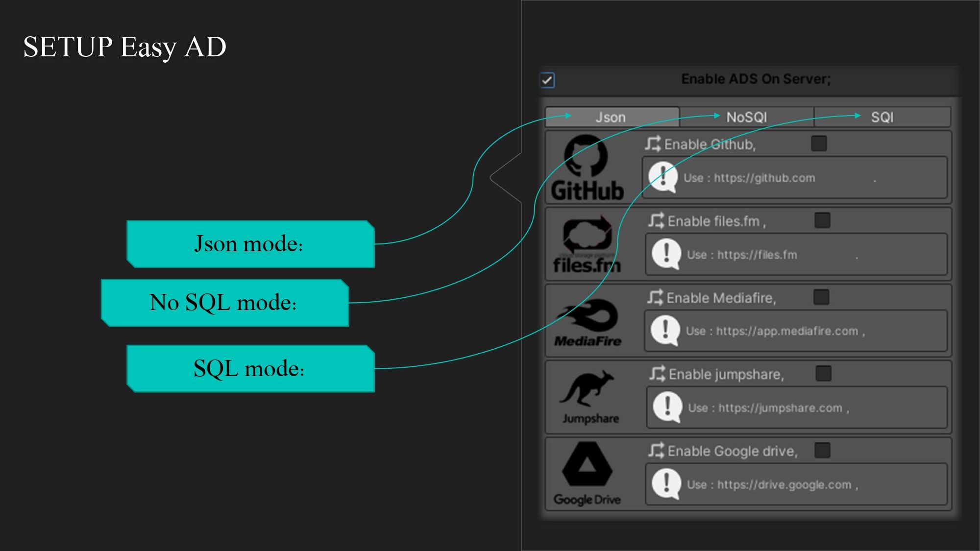980x551 pixels.
Task: Switch to the Json tab
Action: click(612, 118)
